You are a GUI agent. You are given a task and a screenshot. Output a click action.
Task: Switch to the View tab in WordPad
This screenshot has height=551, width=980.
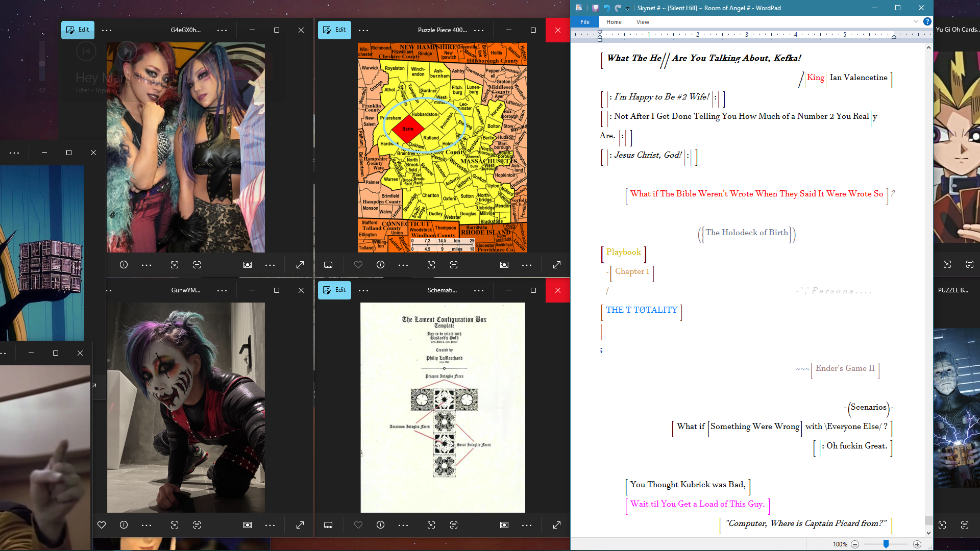(643, 22)
